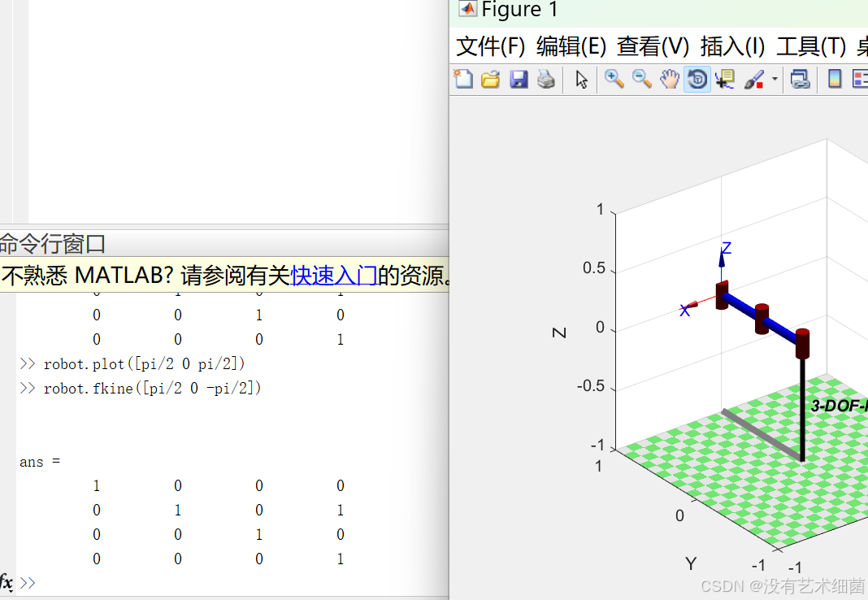Click the 'ans =' output text

[40, 462]
